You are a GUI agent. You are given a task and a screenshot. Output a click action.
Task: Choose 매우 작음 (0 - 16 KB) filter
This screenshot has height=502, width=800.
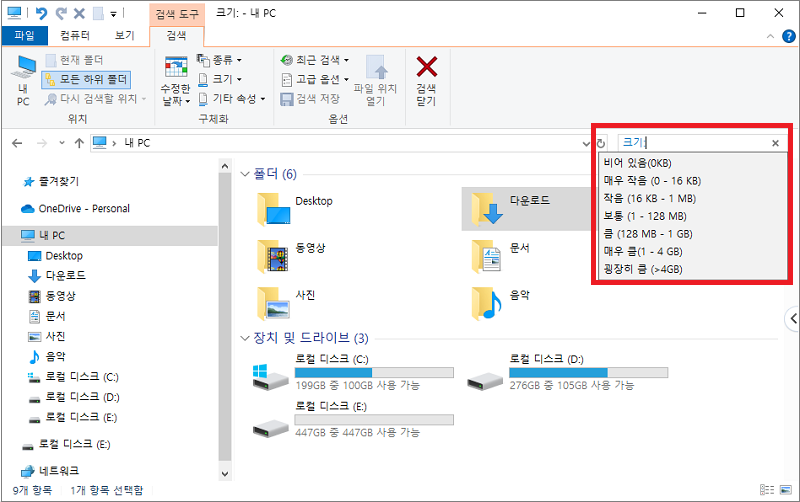tap(692, 181)
